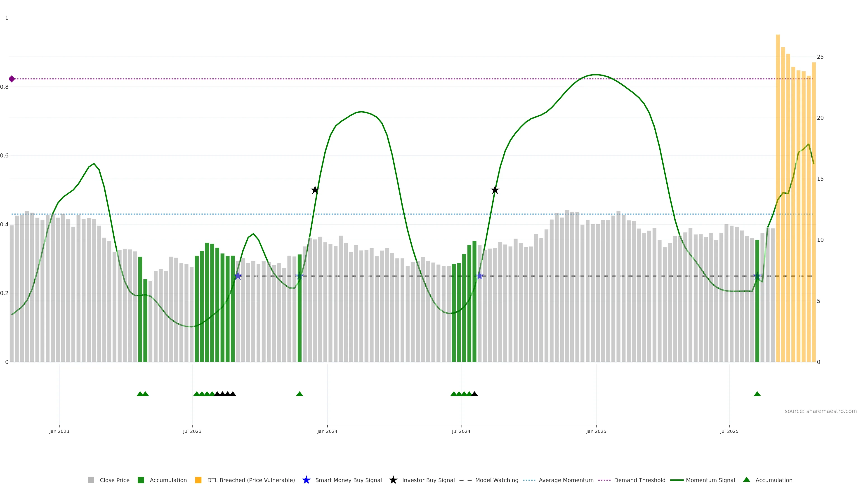Image resolution: width=868 pixels, height=488 pixels.
Task: Toggle Demand Threshold legend entry
Action: (x=639, y=480)
